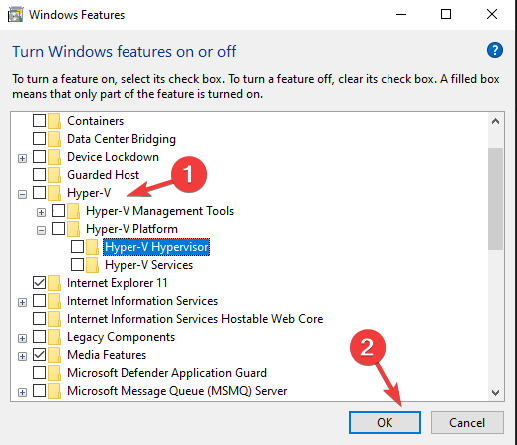Viewport: 517px width, 445px height.
Task: Expand the Legacy Components node
Action: pos(22,338)
